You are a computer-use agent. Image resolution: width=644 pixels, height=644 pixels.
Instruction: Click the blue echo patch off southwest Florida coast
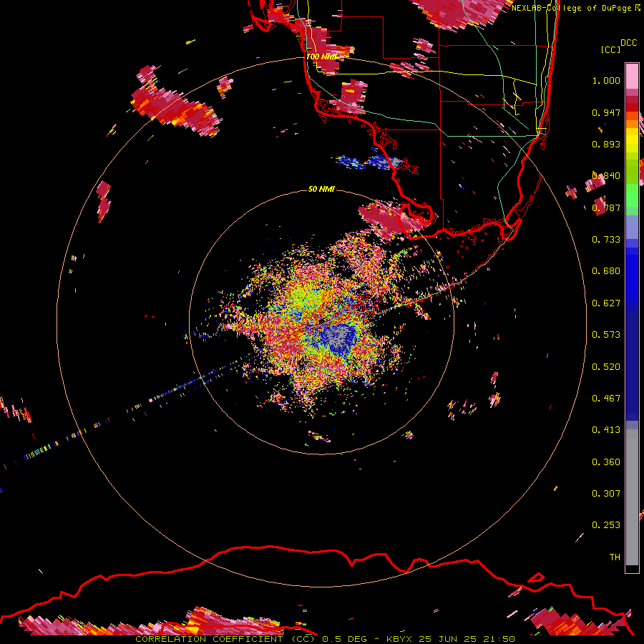pos(368,162)
